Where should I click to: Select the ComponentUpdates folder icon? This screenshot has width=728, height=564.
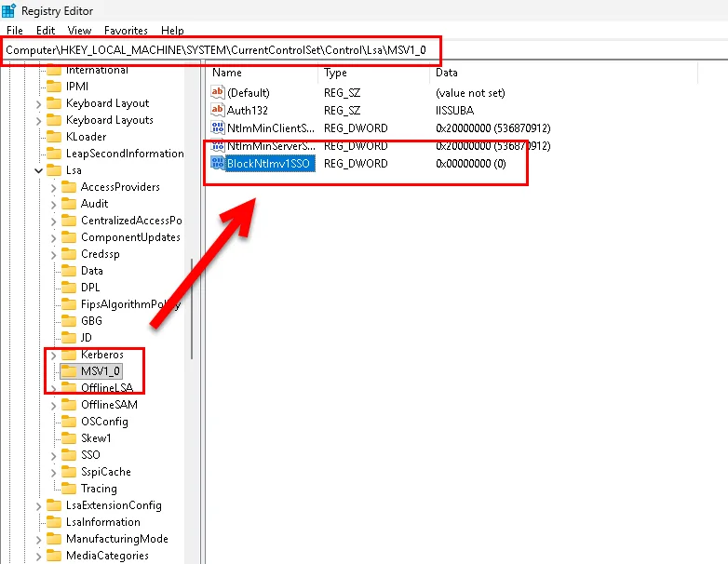pos(69,237)
